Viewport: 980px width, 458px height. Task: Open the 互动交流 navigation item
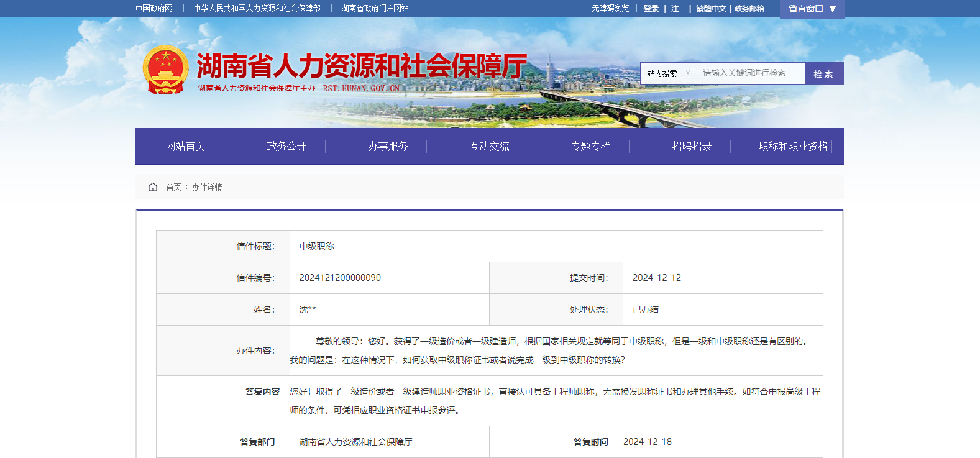[489, 146]
